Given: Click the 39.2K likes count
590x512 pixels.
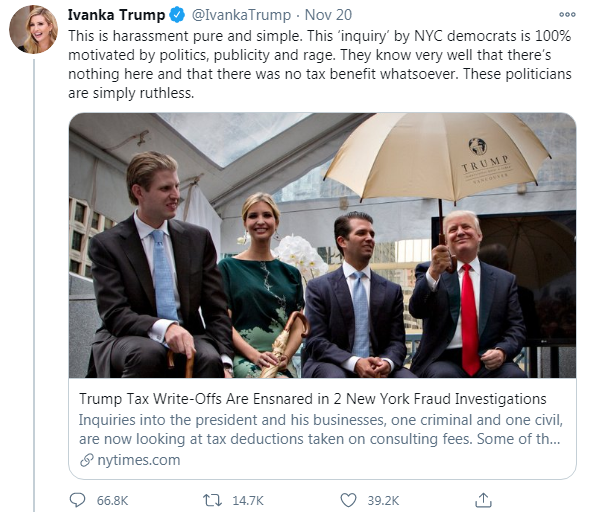Looking at the screenshot, I should [383, 501].
